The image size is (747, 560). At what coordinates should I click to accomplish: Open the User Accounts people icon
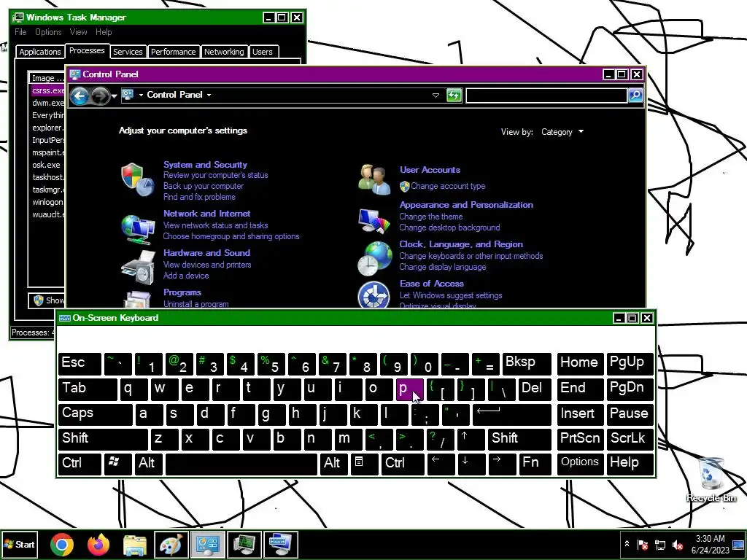374,179
